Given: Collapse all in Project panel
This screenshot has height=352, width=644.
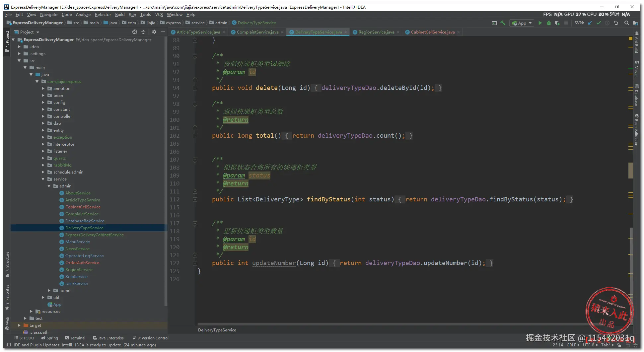Looking at the screenshot, I should tap(143, 32).
